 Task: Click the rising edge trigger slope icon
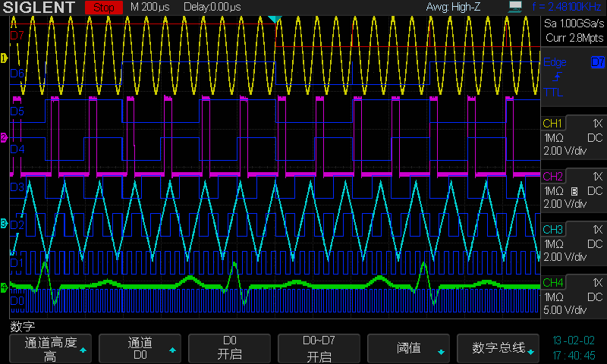click(557, 77)
